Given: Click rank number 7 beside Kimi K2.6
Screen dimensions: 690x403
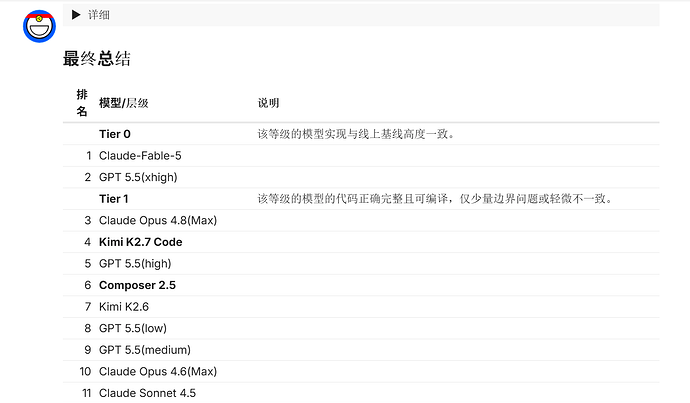Looking at the screenshot, I should pos(88,306).
